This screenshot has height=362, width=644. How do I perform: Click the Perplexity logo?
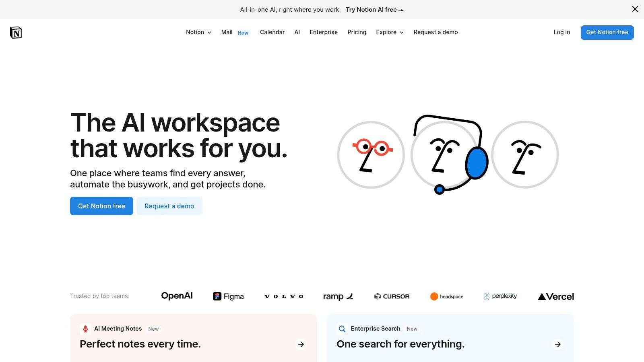(x=500, y=296)
